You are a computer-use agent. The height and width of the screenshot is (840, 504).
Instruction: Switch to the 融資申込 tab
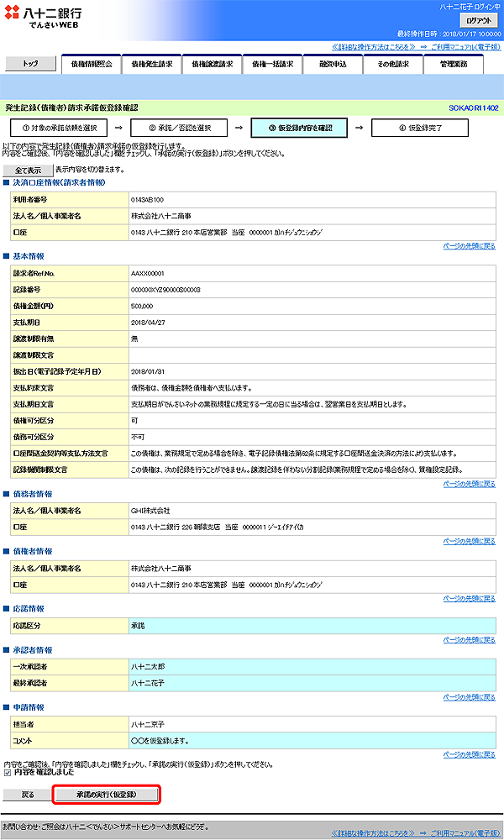333,65
